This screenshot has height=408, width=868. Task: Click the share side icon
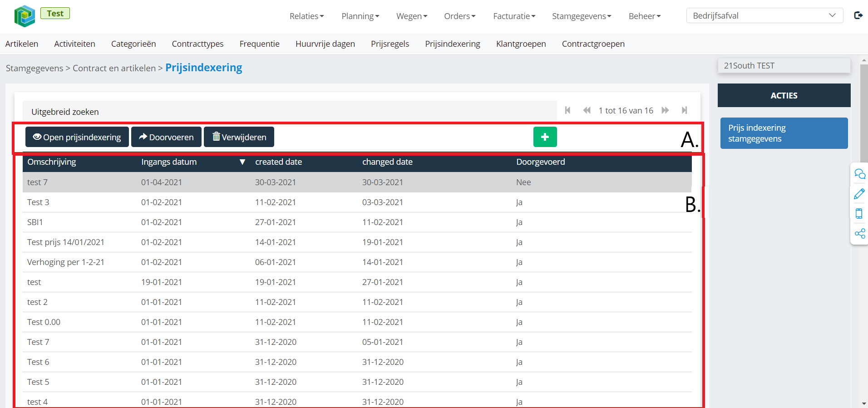coord(860,233)
